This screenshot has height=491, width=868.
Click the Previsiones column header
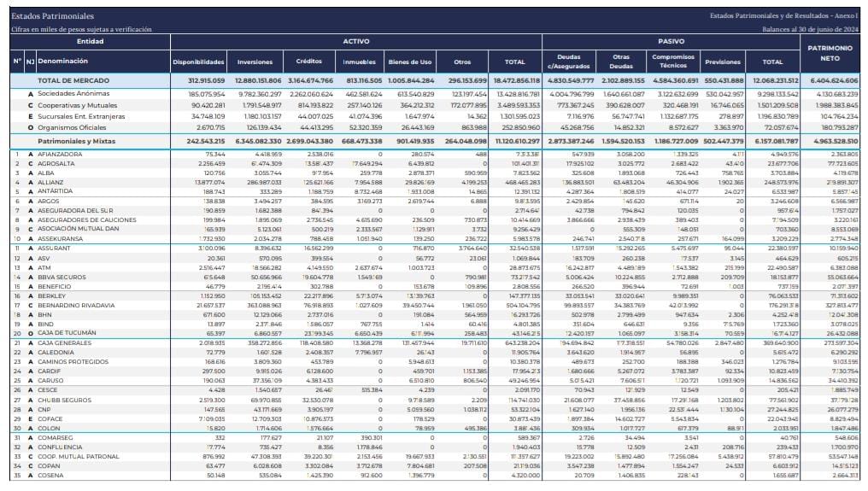point(723,62)
